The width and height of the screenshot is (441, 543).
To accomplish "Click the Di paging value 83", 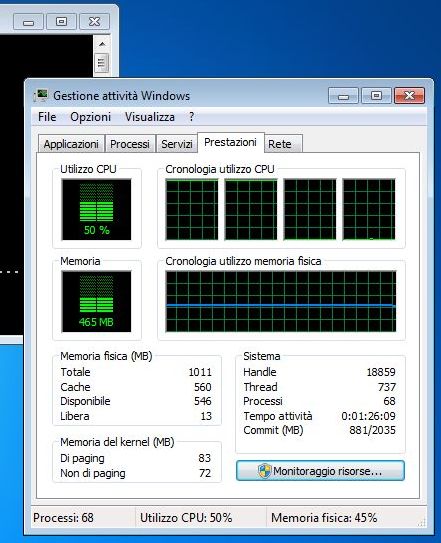I will click(205, 458).
